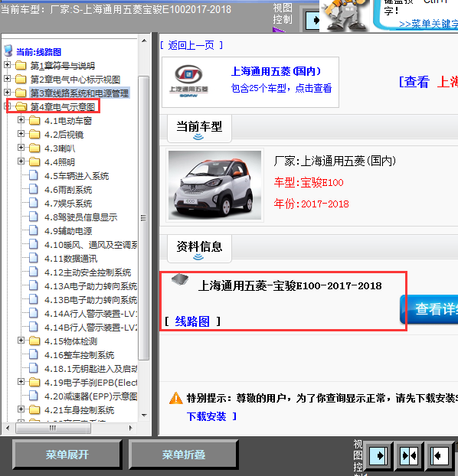Click the tree vertical scrollbar thumb
This screenshot has height=476, width=458.
point(144,217)
